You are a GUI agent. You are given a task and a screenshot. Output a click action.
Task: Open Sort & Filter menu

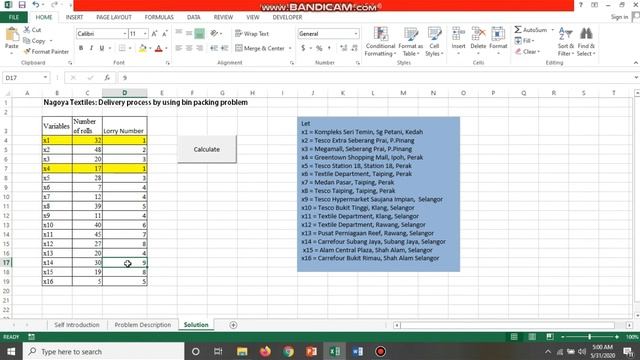566,42
